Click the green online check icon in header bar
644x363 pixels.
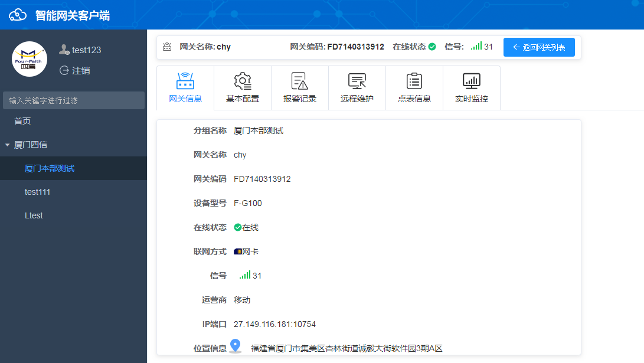pos(432,47)
